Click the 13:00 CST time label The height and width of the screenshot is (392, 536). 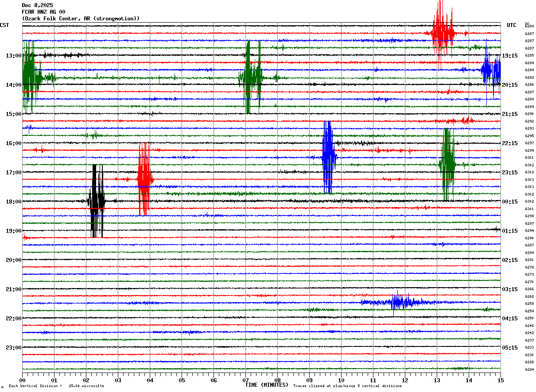click(13, 56)
